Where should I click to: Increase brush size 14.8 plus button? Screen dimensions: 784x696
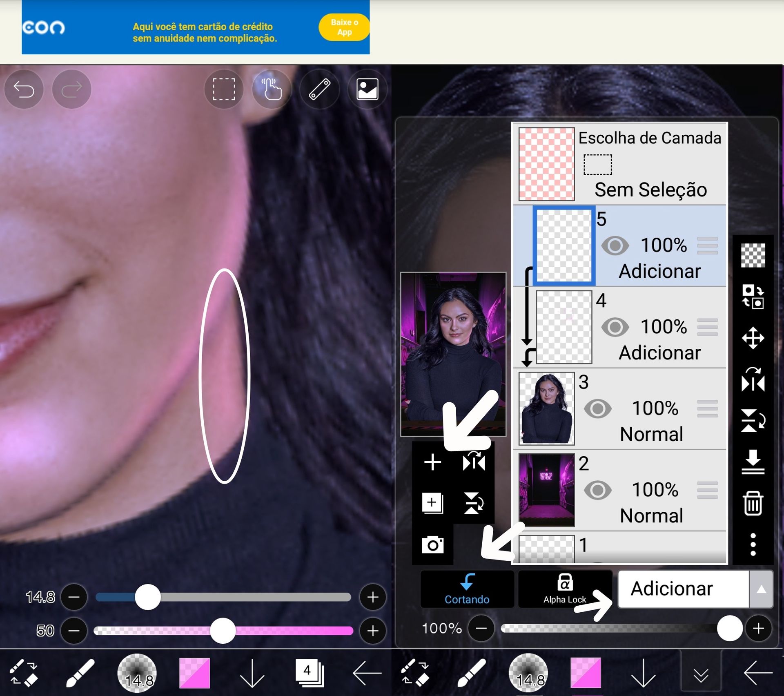click(x=372, y=597)
